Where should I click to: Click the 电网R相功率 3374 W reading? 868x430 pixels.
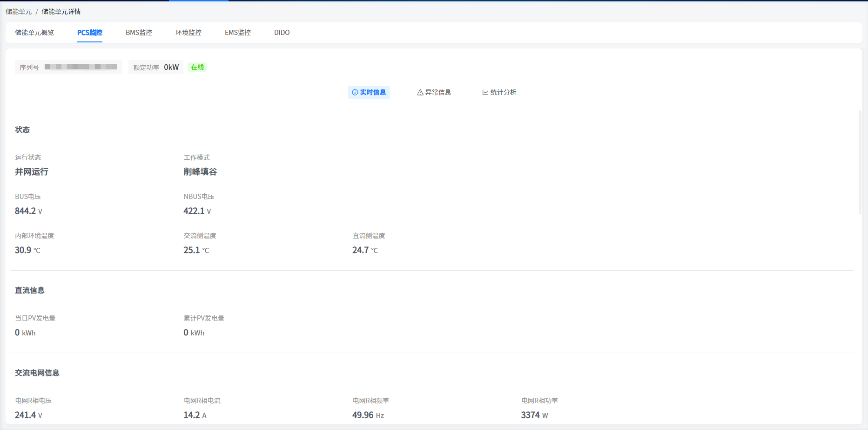[534, 415]
